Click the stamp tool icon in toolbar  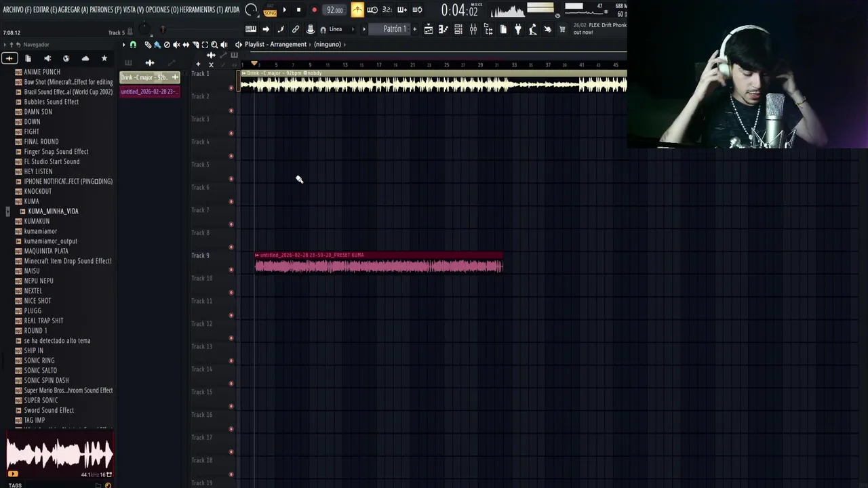311,29
